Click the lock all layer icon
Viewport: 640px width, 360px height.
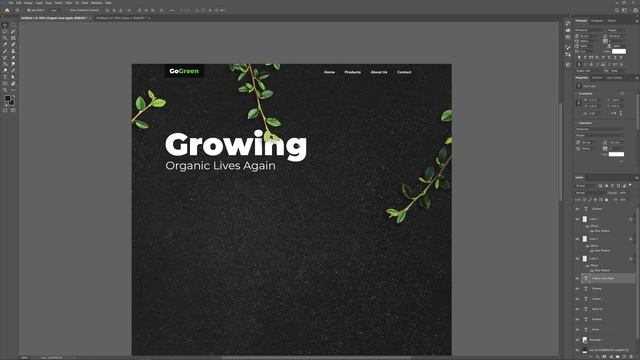[x=607, y=200]
